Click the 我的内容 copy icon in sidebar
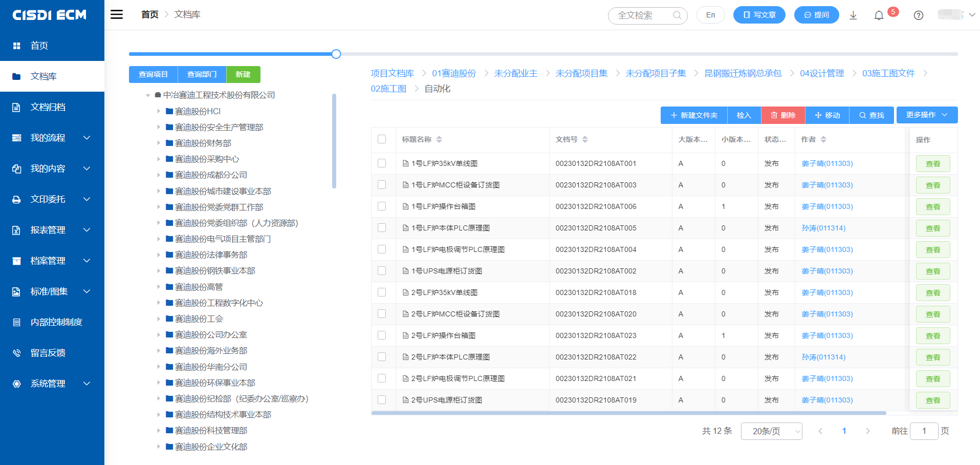Viewport: 980px width, 465px height. click(x=16, y=168)
